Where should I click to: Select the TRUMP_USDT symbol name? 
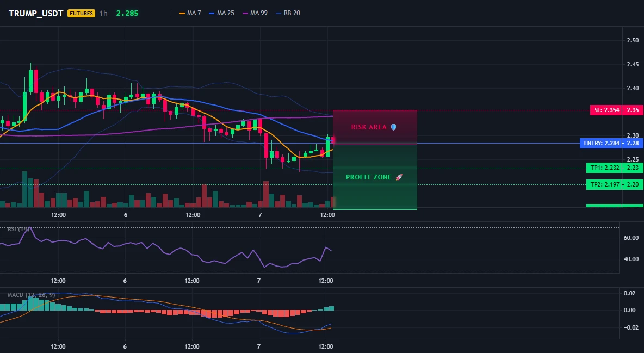point(36,13)
